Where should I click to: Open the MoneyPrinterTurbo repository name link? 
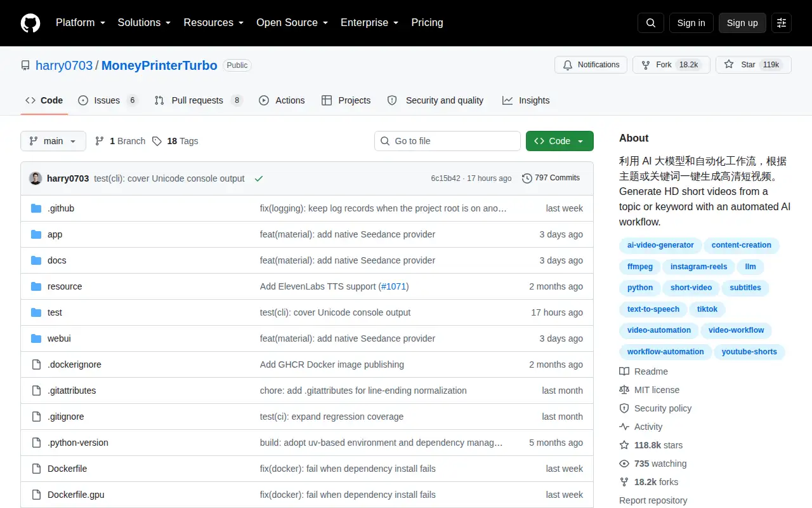[x=159, y=65]
